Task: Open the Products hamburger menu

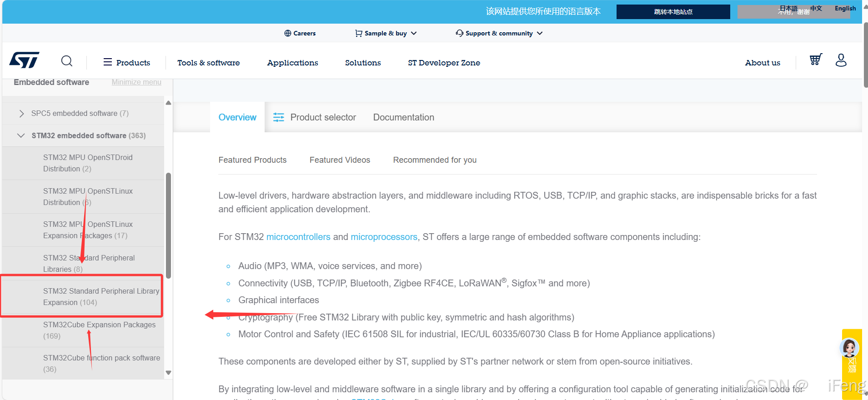Action: [x=126, y=62]
